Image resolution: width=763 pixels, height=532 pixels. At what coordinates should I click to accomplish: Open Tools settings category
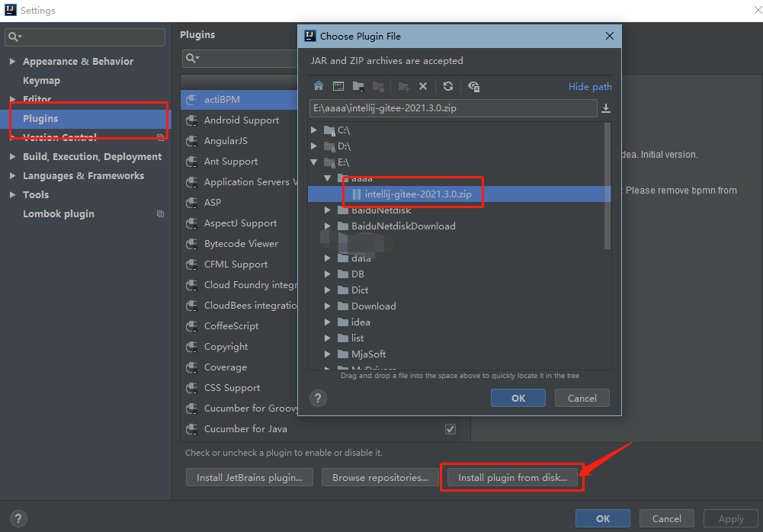(x=36, y=194)
